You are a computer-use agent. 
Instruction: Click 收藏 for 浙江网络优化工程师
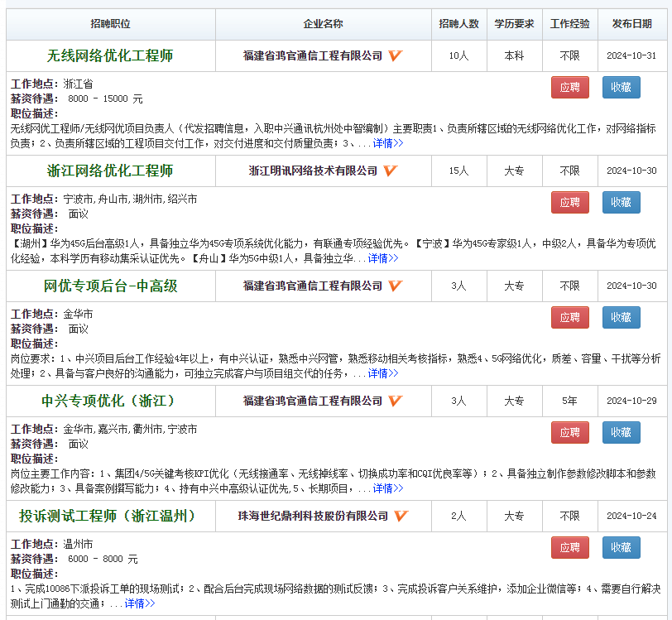621,202
